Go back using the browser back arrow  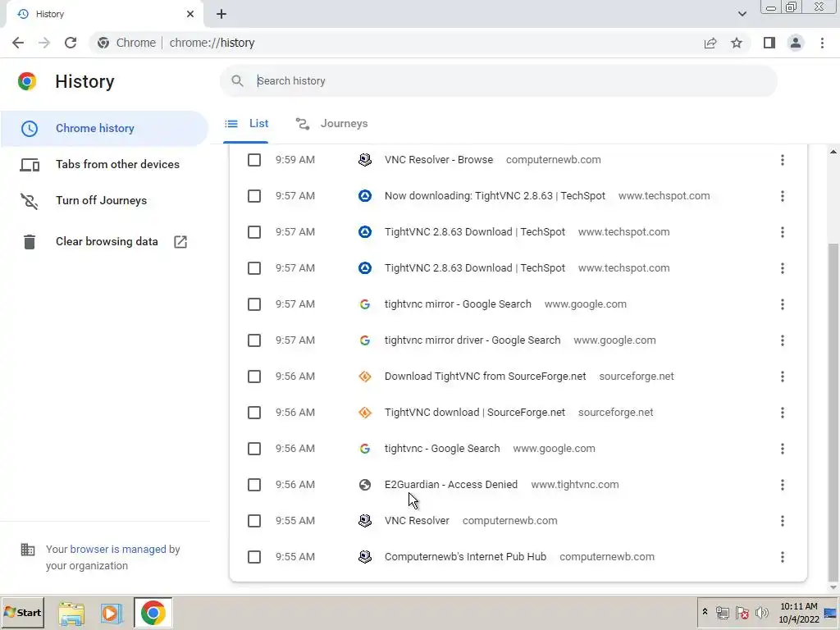tap(18, 43)
